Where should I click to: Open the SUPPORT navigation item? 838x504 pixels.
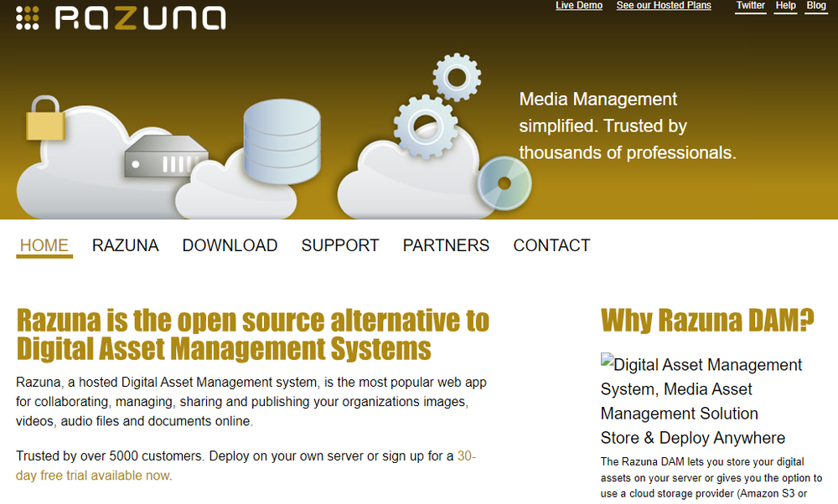340,245
